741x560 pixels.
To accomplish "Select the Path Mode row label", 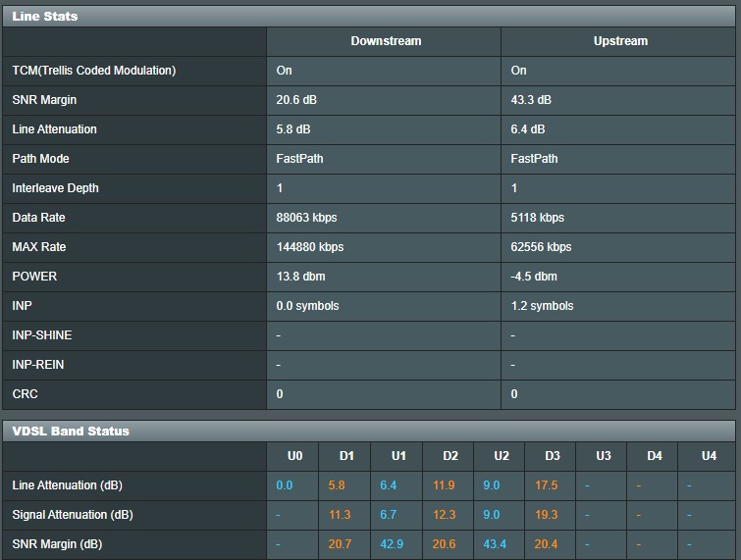I will click(x=40, y=159).
